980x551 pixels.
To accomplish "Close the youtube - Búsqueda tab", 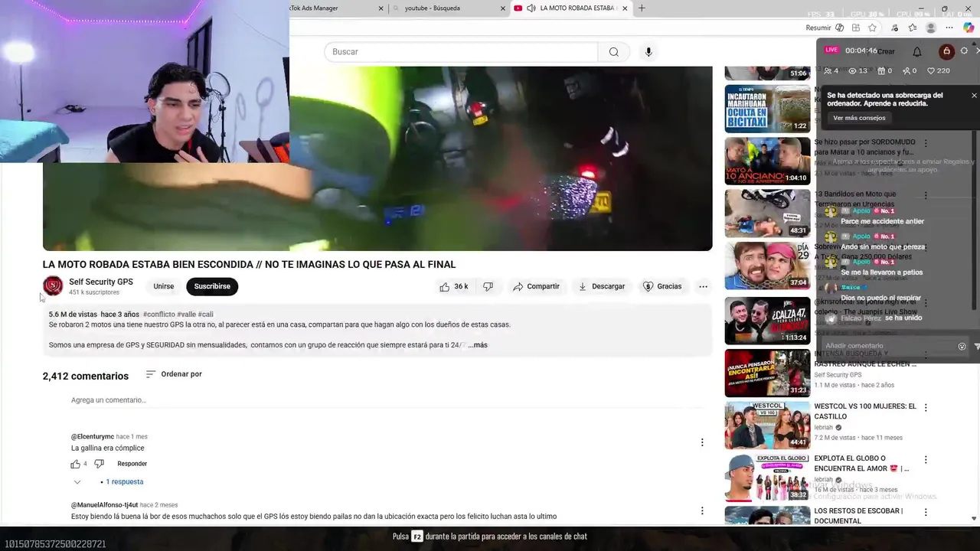I will click(503, 8).
